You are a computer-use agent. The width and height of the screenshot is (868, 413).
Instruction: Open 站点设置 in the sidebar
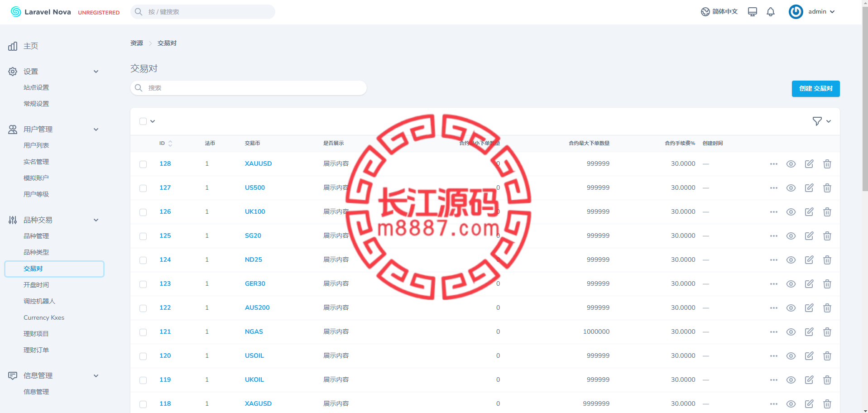point(36,87)
